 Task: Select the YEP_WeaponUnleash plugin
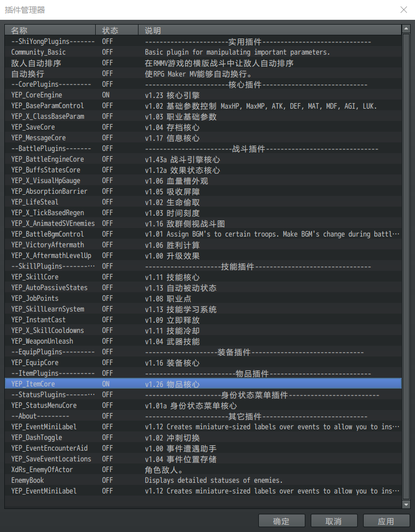pos(203,341)
